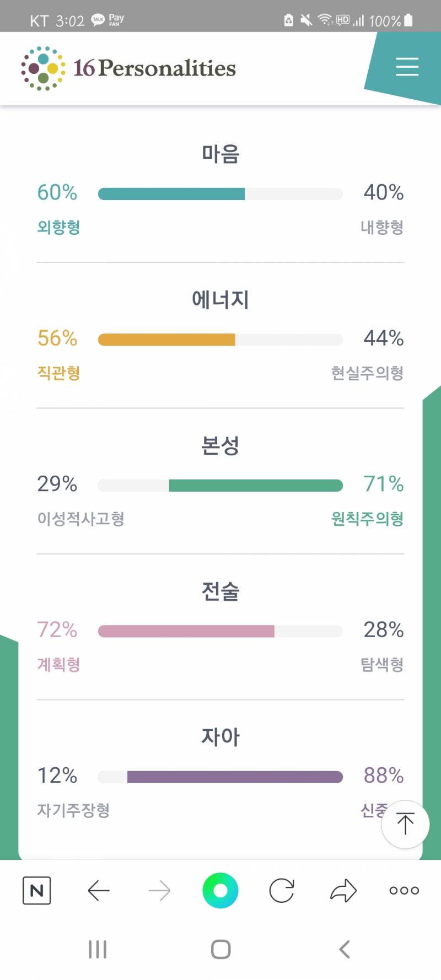Open Android recent apps view
Viewport: 441px width, 980px height.
[x=98, y=949]
